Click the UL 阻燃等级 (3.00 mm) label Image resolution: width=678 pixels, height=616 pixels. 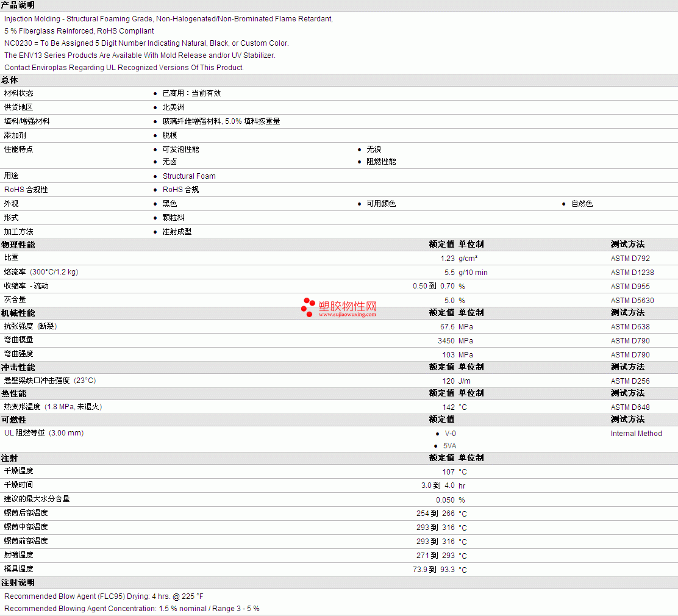(44, 433)
